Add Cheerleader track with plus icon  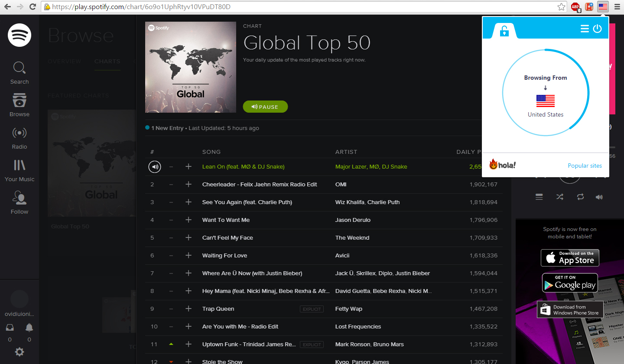coord(188,184)
